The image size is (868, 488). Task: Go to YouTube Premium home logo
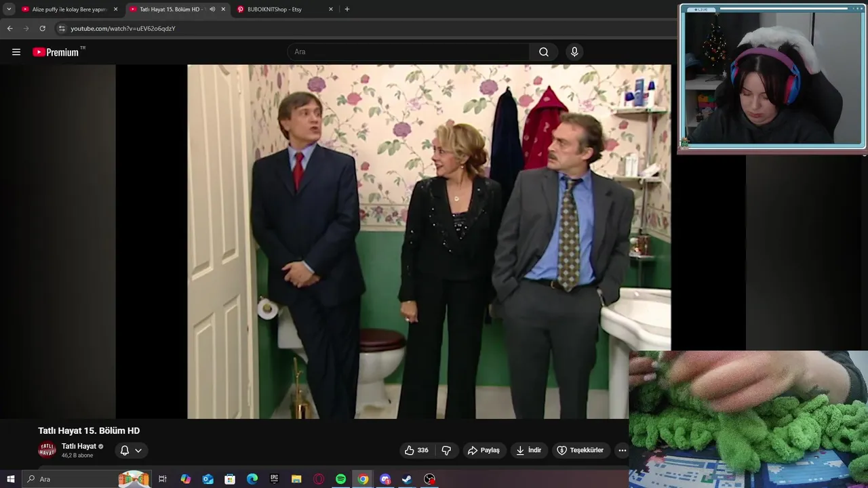(x=56, y=52)
